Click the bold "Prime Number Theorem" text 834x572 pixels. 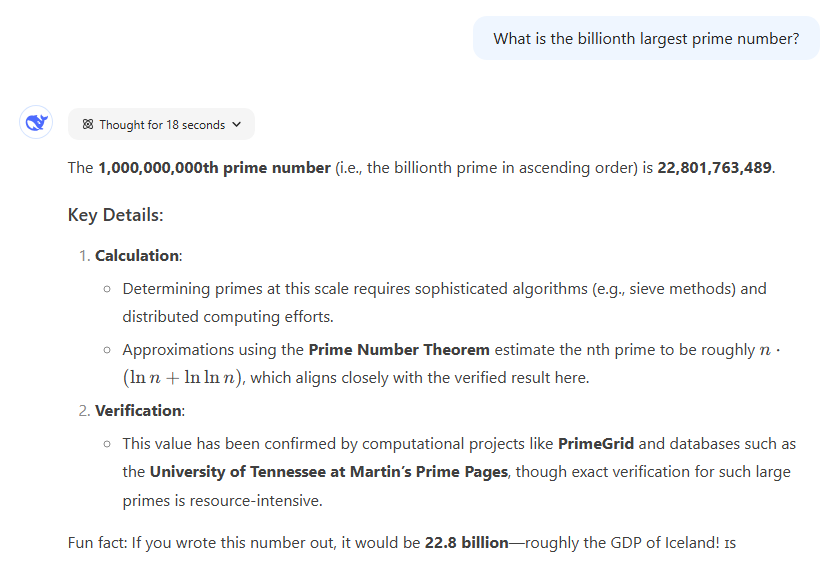click(399, 350)
